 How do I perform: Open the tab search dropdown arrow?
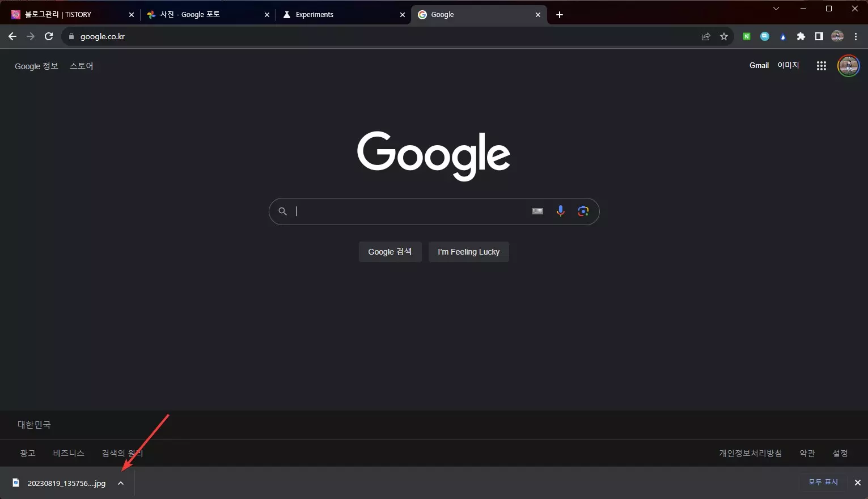(x=776, y=9)
